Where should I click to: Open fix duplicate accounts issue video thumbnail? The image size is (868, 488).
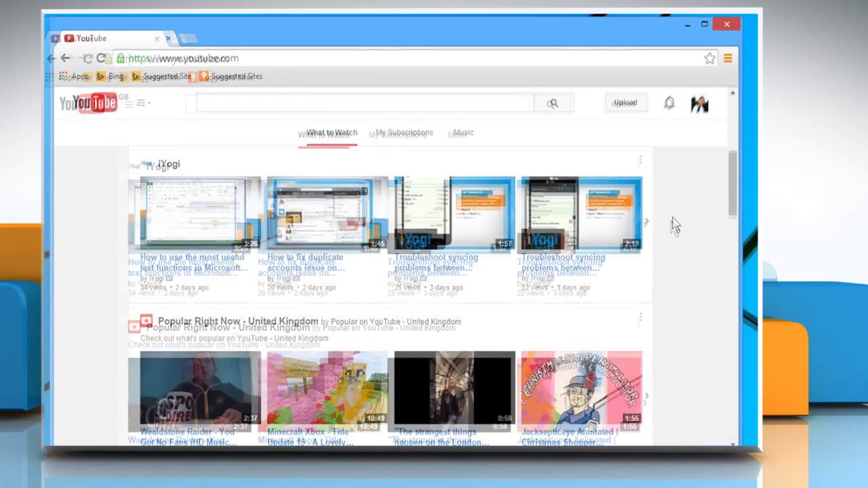[328, 214]
